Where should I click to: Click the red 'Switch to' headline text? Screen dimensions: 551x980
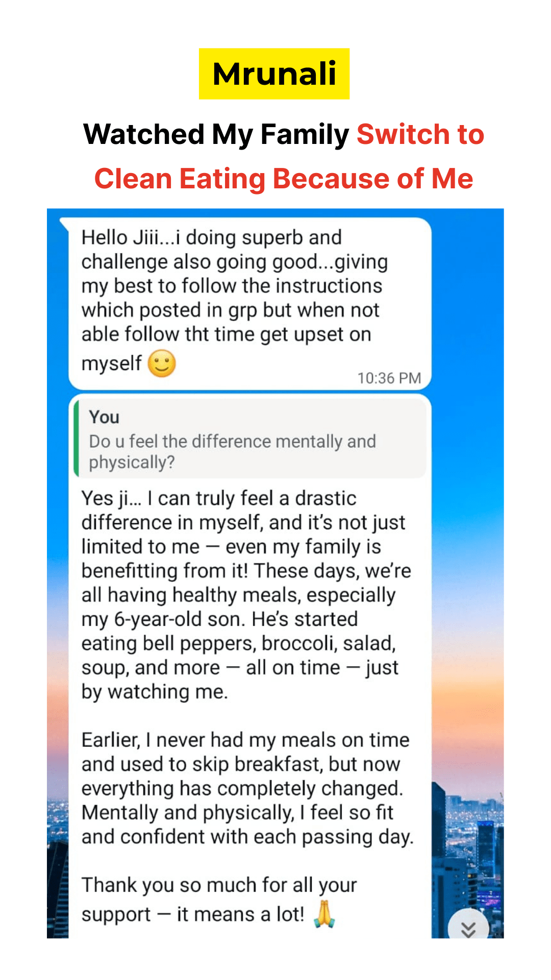[420, 134]
